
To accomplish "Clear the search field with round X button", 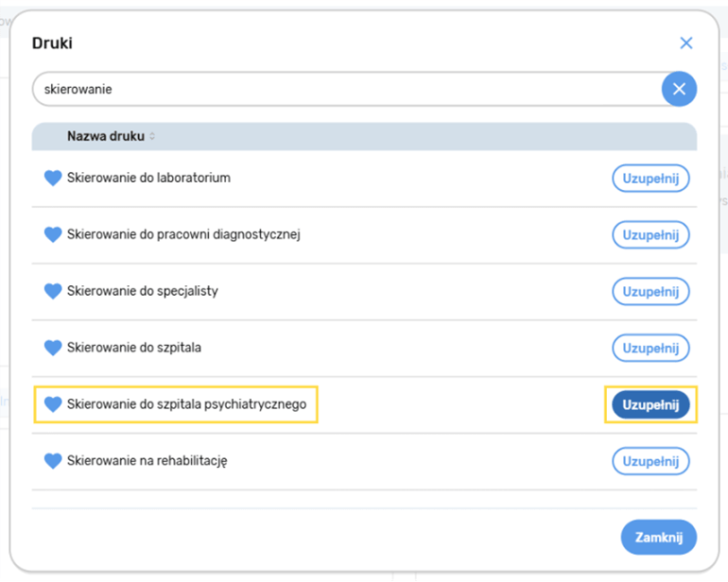I will click(678, 89).
